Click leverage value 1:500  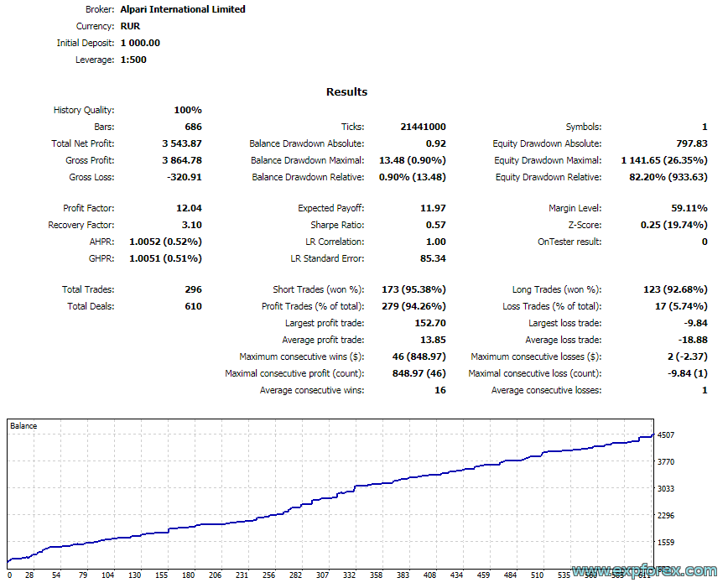click(133, 60)
